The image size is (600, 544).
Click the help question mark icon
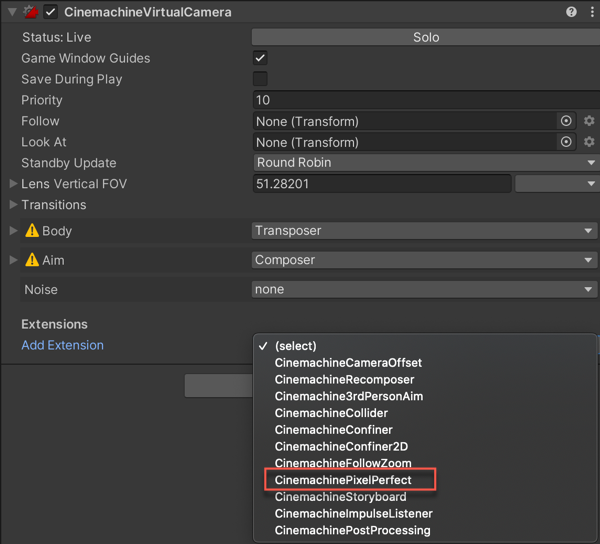click(x=571, y=12)
